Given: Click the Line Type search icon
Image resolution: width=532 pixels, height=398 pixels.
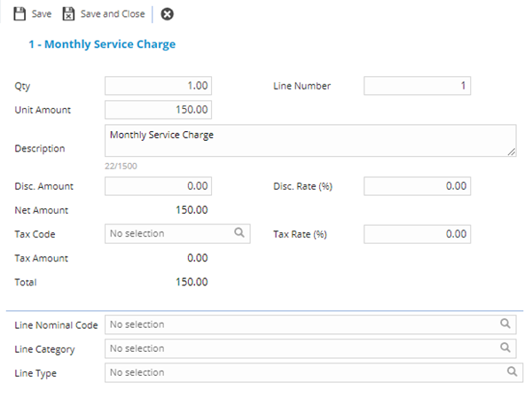Looking at the screenshot, I should coord(512,372).
